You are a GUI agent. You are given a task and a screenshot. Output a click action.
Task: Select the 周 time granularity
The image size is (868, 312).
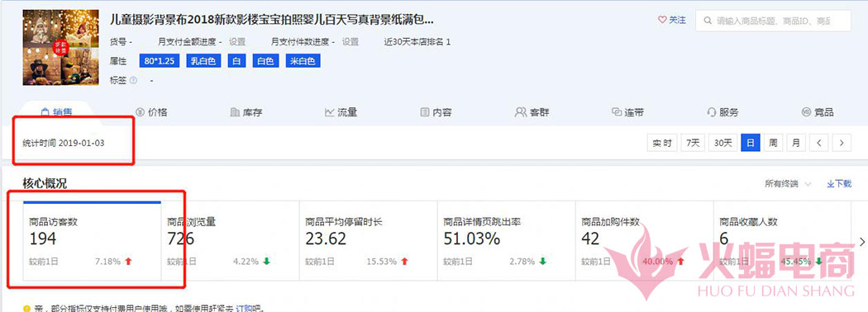773,143
